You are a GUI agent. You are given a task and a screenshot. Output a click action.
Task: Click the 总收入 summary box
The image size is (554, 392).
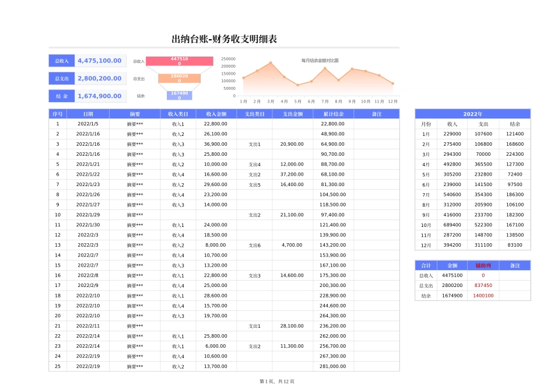[x=61, y=61]
